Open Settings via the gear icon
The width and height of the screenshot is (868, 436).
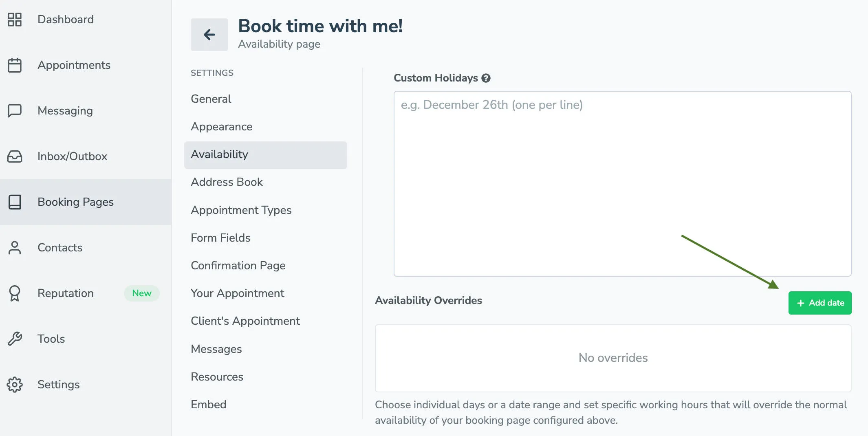coord(15,384)
